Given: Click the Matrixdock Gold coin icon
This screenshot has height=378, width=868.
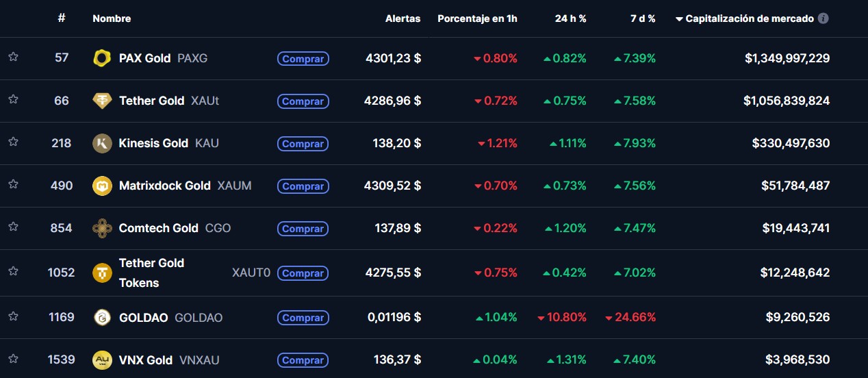Looking at the screenshot, I should click(x=102, y=186).
